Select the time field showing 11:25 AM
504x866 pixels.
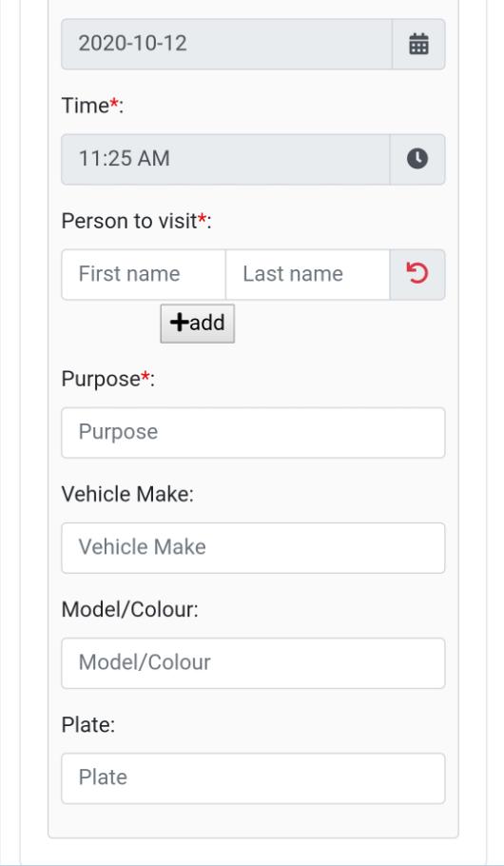click(x=225, y=159)
